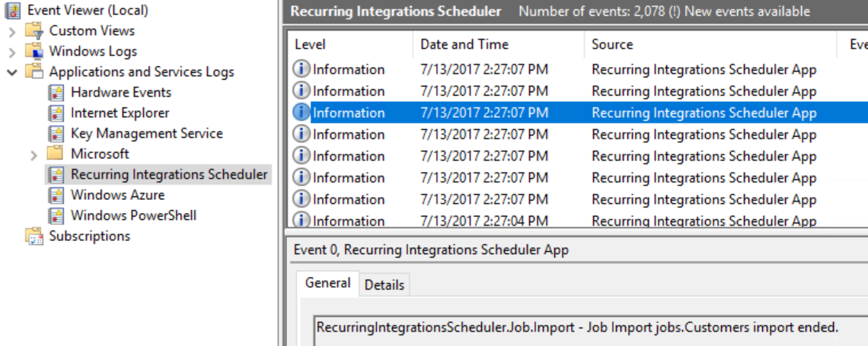Expand the Custom Views node
The height and width of the screenshot is (346, 868).
12,31
